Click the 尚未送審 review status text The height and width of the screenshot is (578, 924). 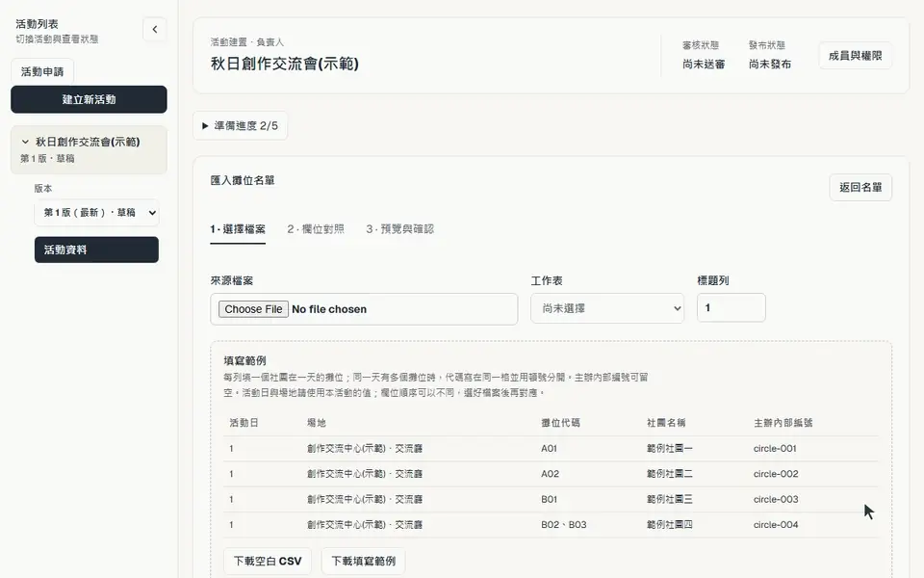[x=704, y=65]
